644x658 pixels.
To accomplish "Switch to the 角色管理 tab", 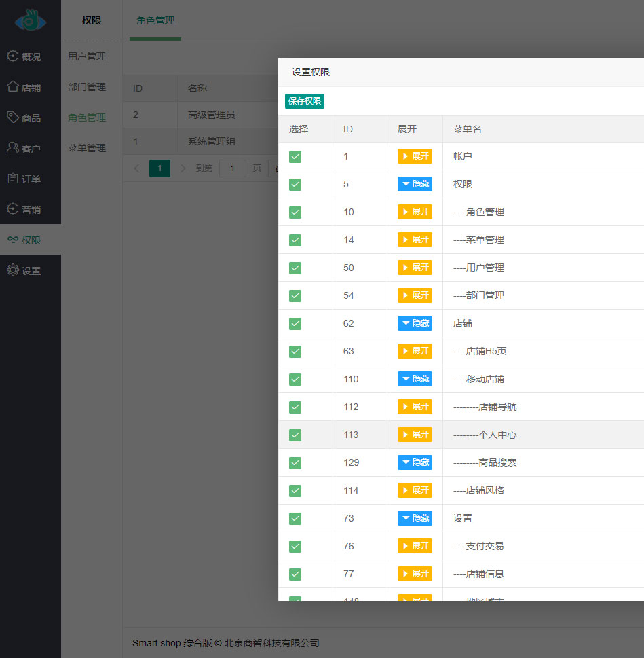I will coord(155,20).
